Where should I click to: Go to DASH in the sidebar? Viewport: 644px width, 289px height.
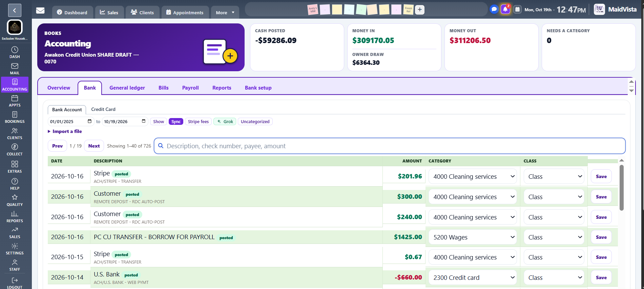tap(15, 52)
